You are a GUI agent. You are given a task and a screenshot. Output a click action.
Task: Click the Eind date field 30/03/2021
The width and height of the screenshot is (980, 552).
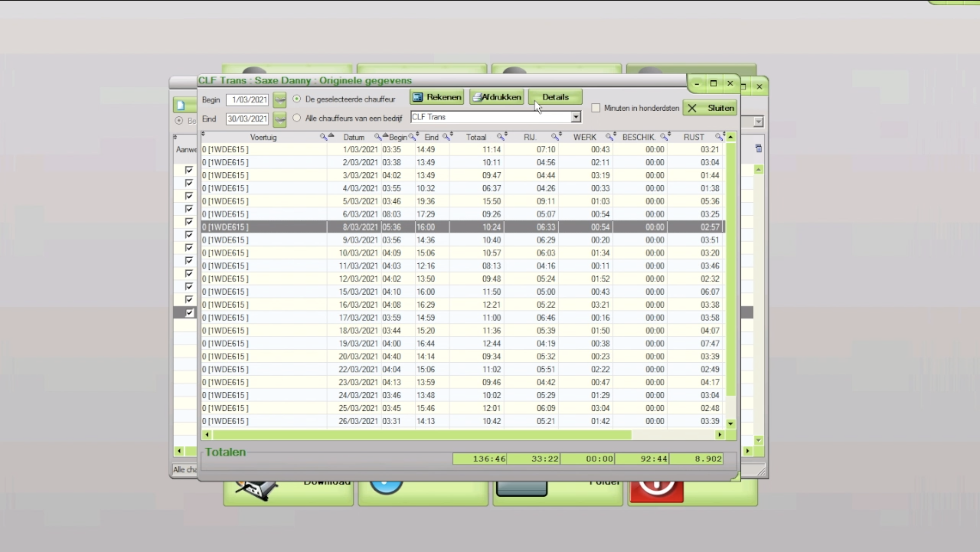[247, 119]
